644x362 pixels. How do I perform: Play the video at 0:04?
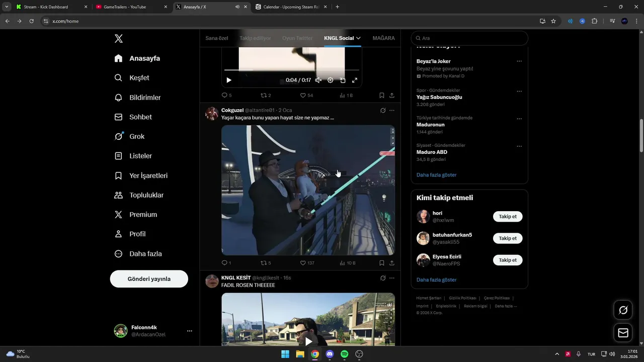pyautogui.click(x=229, y=80)
